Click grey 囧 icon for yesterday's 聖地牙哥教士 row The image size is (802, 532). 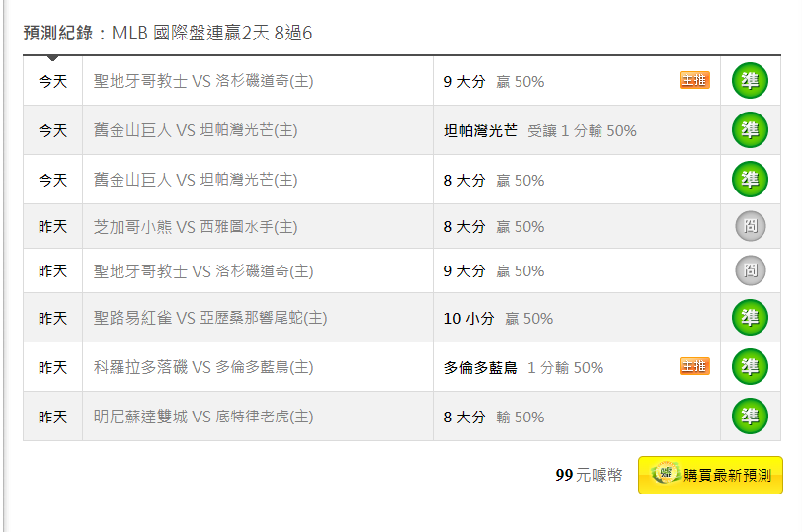(x=751, y=270)
